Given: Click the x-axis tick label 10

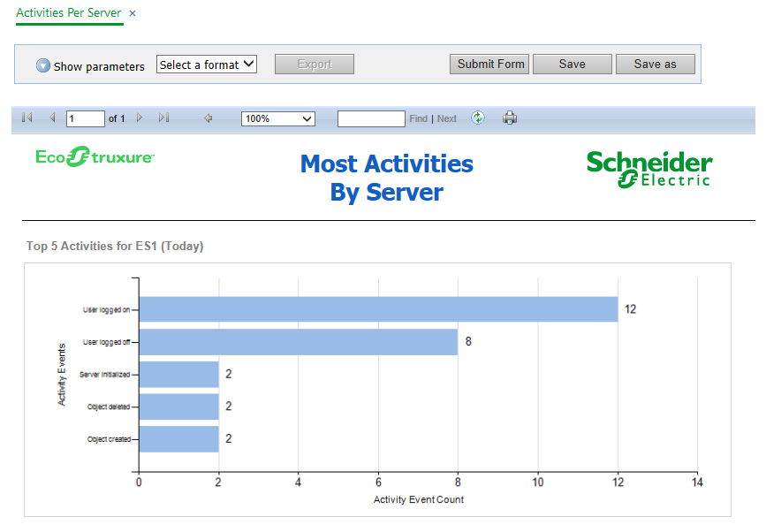Looking at the screenshot, I should pyautogui.click(x=538, y=483).
